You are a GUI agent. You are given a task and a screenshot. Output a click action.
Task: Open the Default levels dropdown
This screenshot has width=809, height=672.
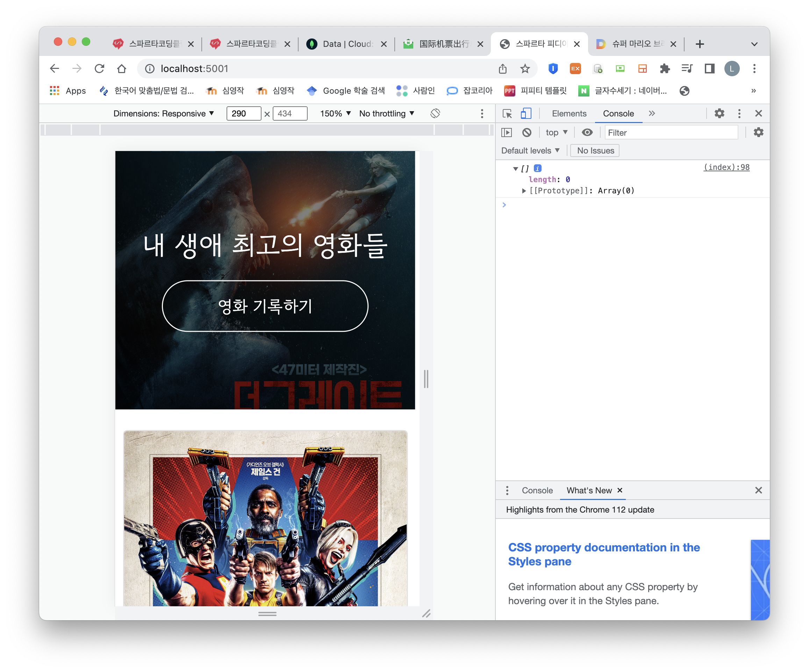click(x=530, y=151)
